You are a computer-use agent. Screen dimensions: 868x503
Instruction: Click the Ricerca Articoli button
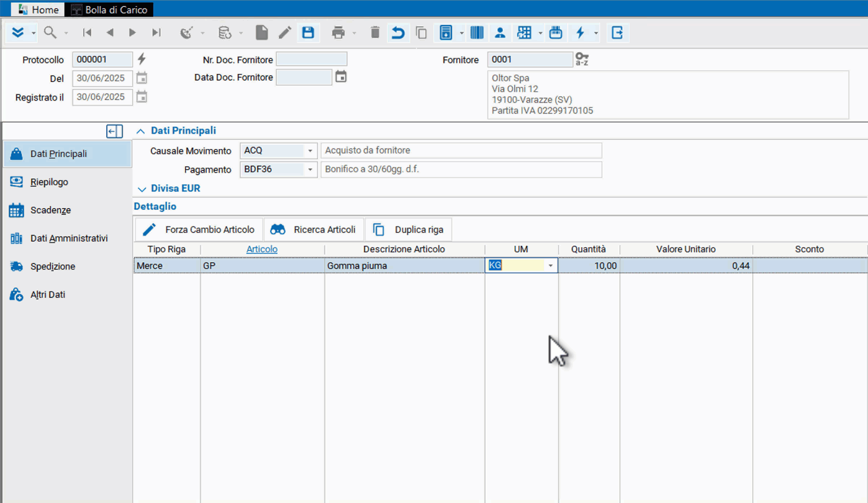(314, 230)
